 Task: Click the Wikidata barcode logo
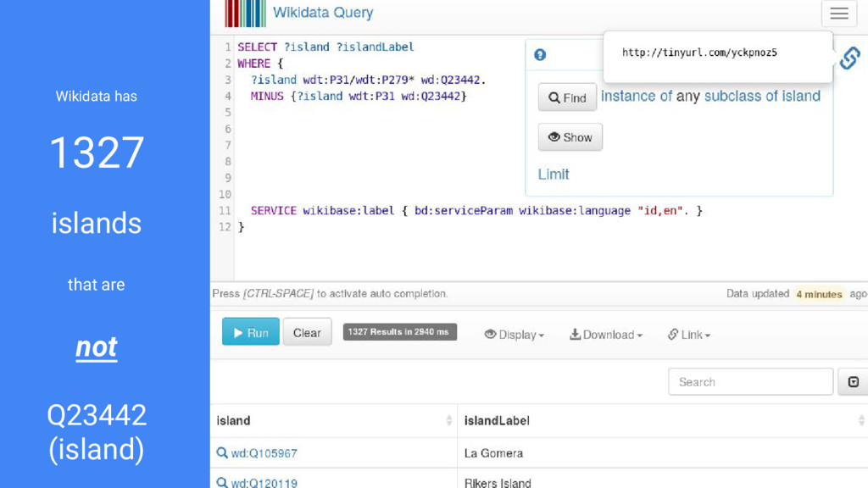pyautogui.click(x=245, y=14)
